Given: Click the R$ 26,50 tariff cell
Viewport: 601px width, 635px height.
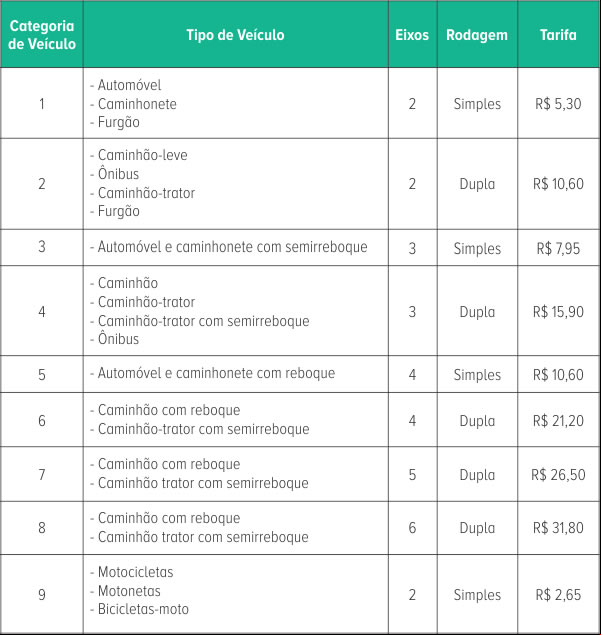Looking at the screenshot, I should 558,474.
